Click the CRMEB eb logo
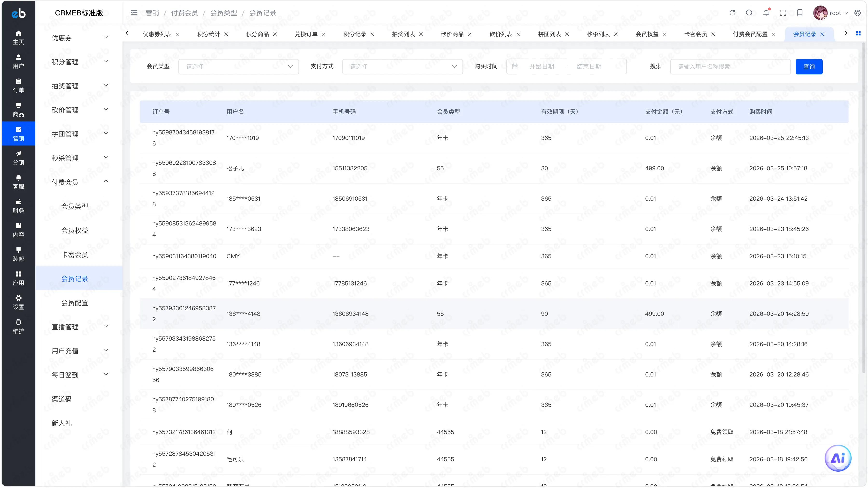Viewport: 868px width, 488px height. coord(19,13)
